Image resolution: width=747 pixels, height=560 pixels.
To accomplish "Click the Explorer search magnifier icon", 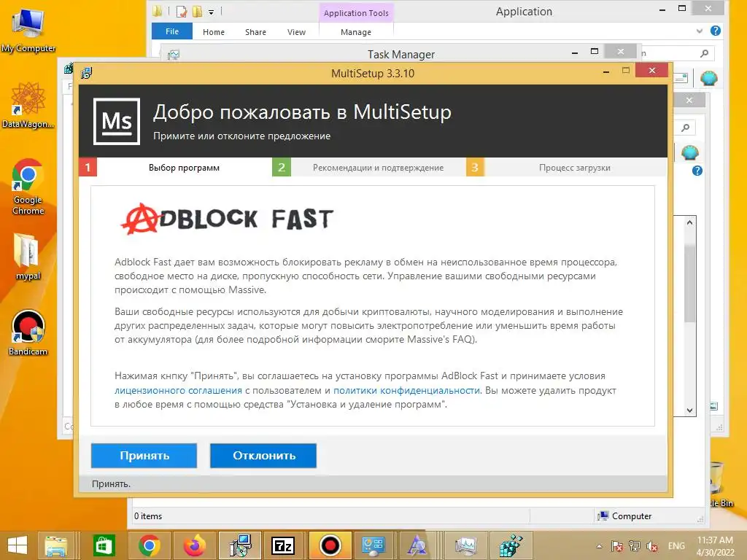I will click(704, 53).
